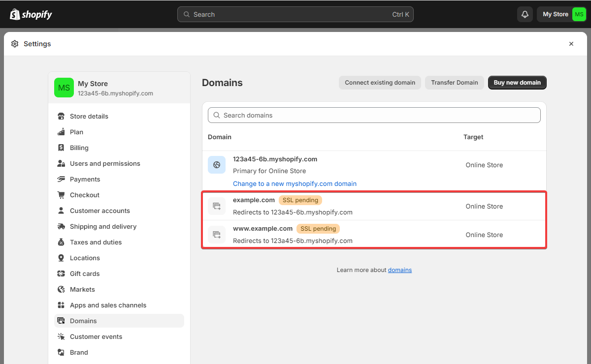Select Payments in settings sidebar
Screen dimensions: 591x364
point(85,179)
